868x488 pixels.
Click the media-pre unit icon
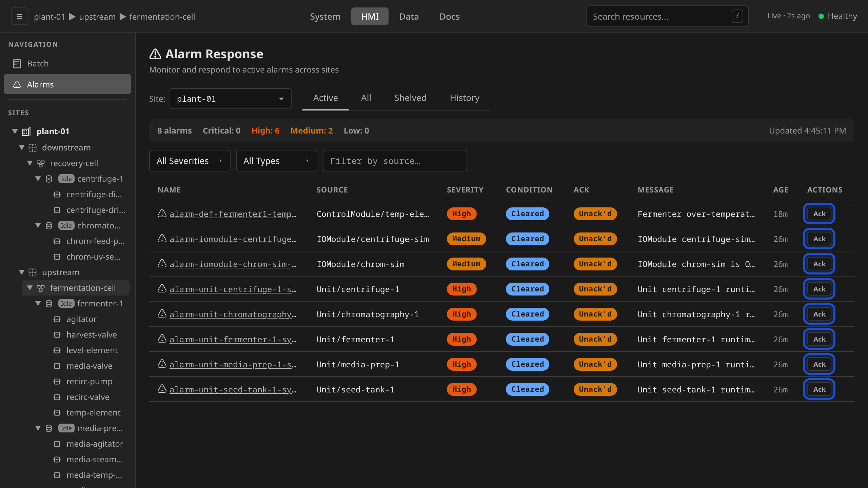[x=49, y=428]
